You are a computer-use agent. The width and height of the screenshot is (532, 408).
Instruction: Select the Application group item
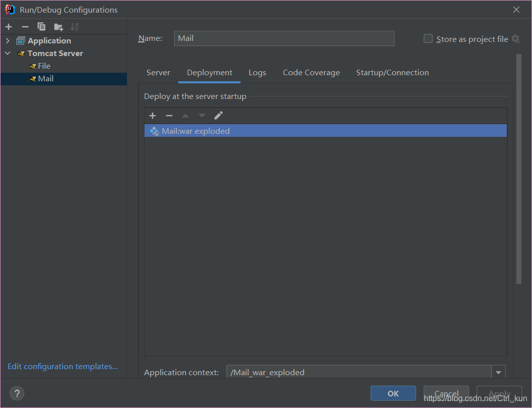(64, 41)
